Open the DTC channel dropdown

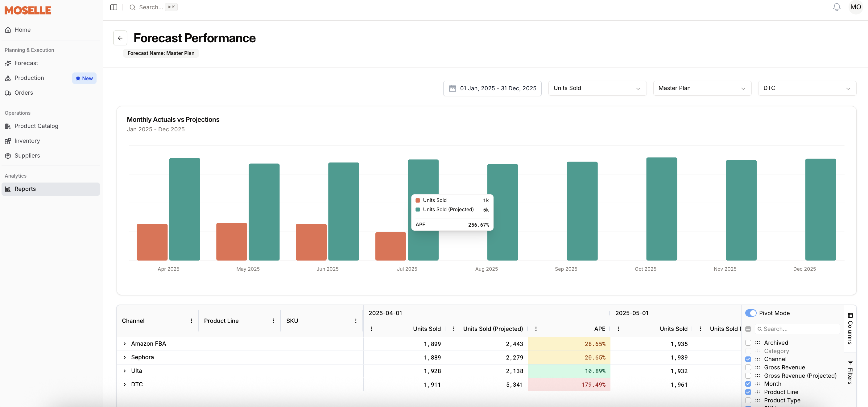click(x=807, y=88)
